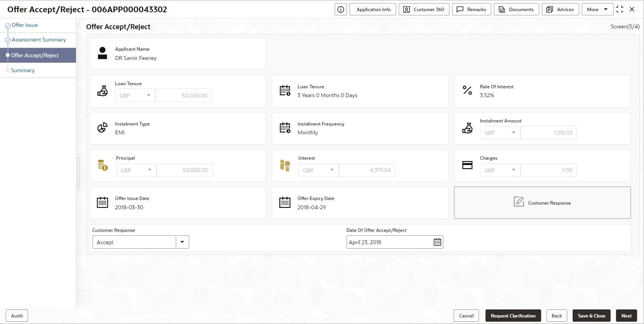This screenshot has width=644, height=324.
Task: Go to Assessment Summary step
Action: click(x=39, y=40)
